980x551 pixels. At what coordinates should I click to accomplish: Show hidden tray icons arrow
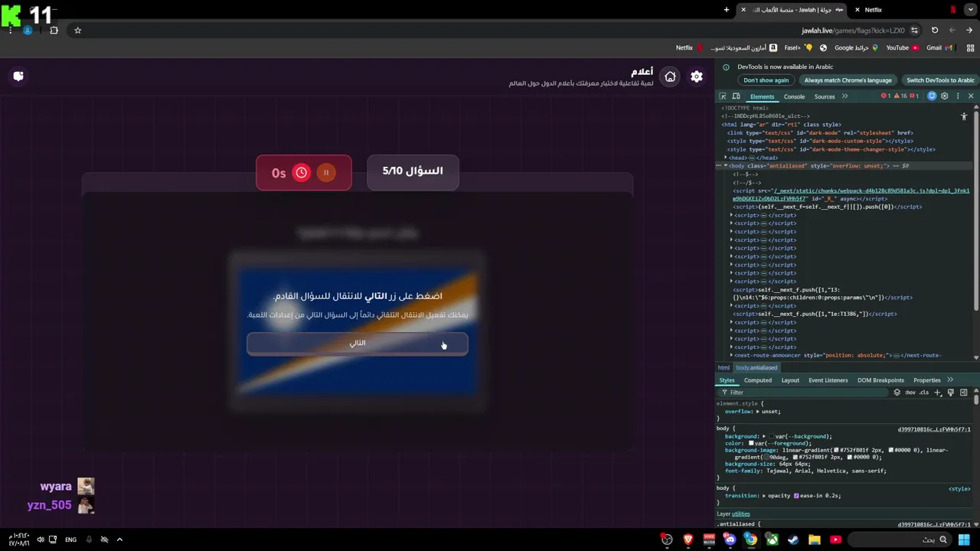coord(119,540)
